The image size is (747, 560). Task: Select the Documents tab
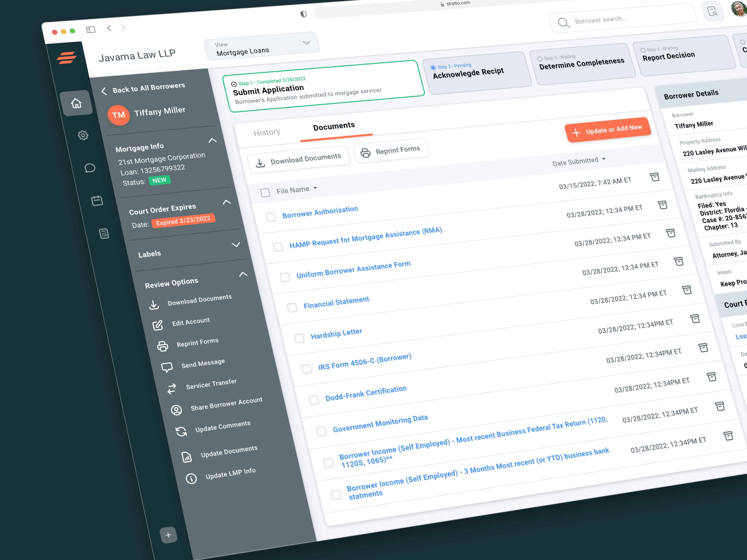[x=334, y=126]
